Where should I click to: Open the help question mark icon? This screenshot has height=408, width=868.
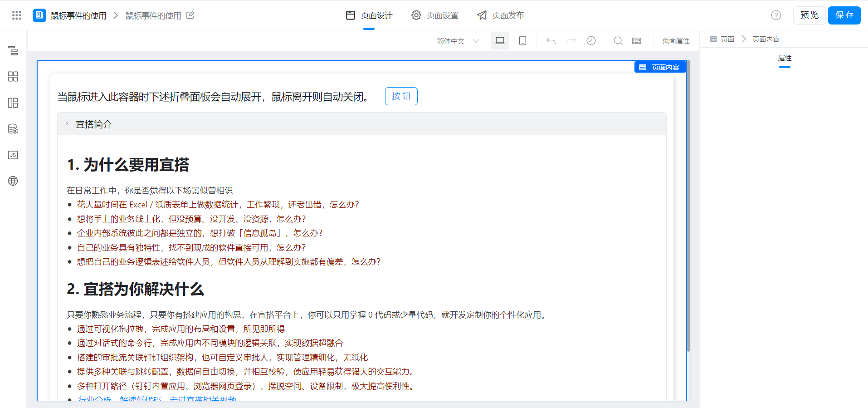pyautogui.click(x=776, y=15)
